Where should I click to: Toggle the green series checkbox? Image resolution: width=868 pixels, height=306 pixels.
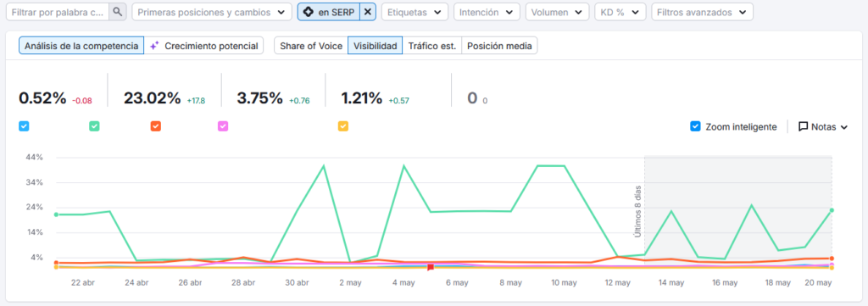[95, 126]
